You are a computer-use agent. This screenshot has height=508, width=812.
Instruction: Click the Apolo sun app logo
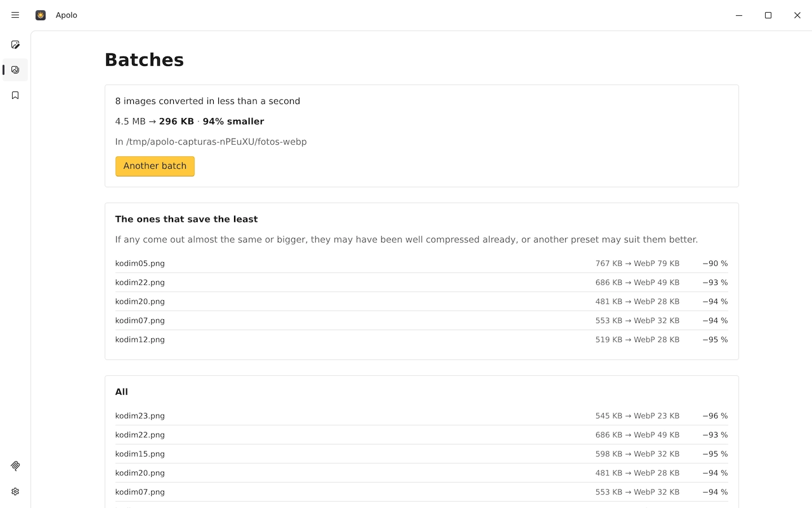(41, 15)
